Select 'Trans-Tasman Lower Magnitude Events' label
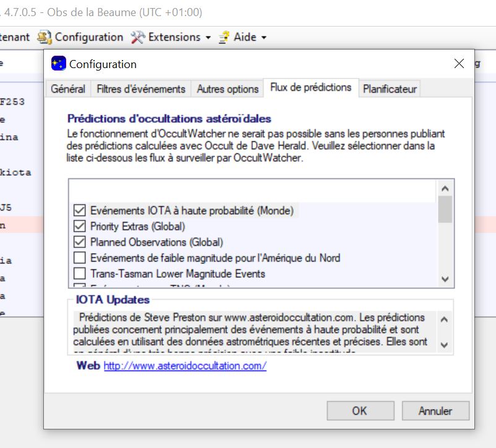 [177, 274]
